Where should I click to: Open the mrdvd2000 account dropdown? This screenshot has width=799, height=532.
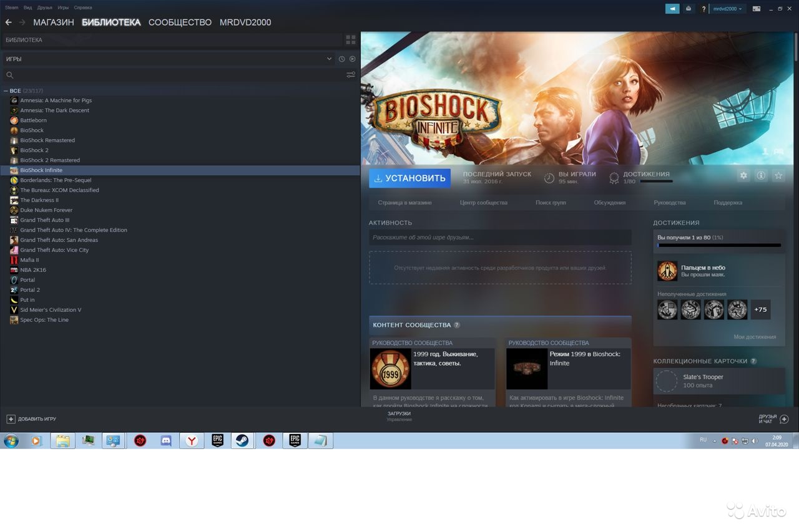[728, 9]
